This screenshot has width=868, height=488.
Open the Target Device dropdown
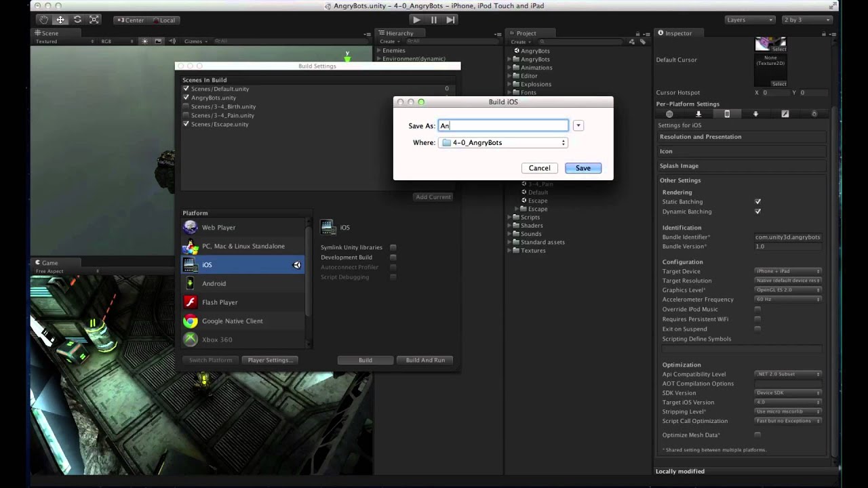tap(788, 271)
